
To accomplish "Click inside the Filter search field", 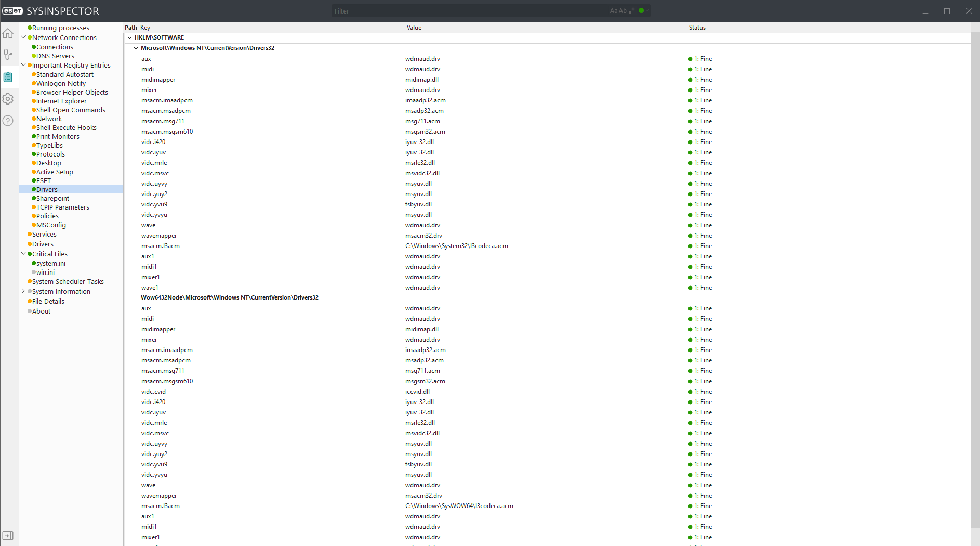I will [468, 11].
